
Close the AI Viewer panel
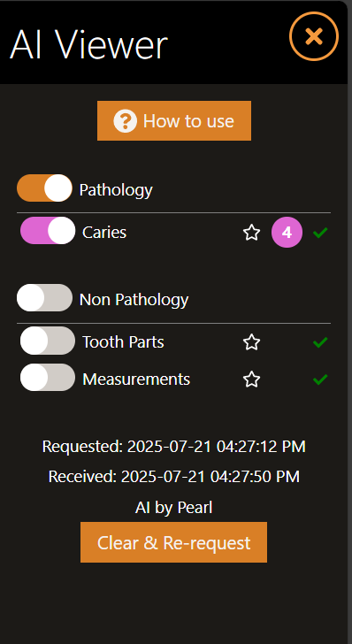coord(314,36)
